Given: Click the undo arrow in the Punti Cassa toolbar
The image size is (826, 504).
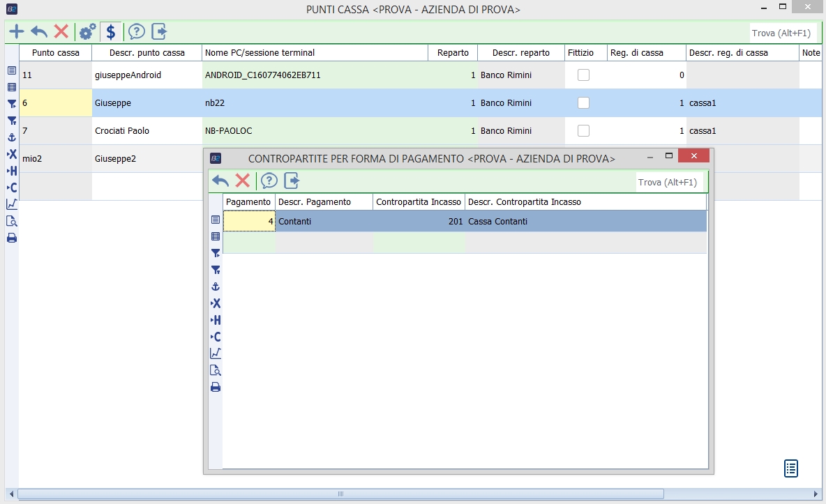Looking at the screenshot, I should pos(39,31).
